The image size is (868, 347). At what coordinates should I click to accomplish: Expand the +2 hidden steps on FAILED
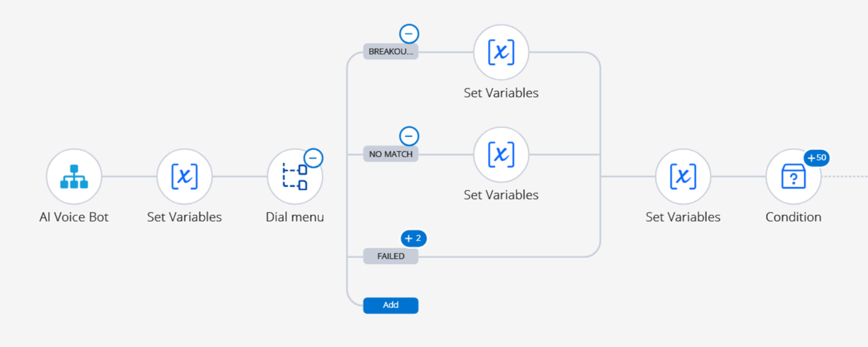(x=413, y=238)
